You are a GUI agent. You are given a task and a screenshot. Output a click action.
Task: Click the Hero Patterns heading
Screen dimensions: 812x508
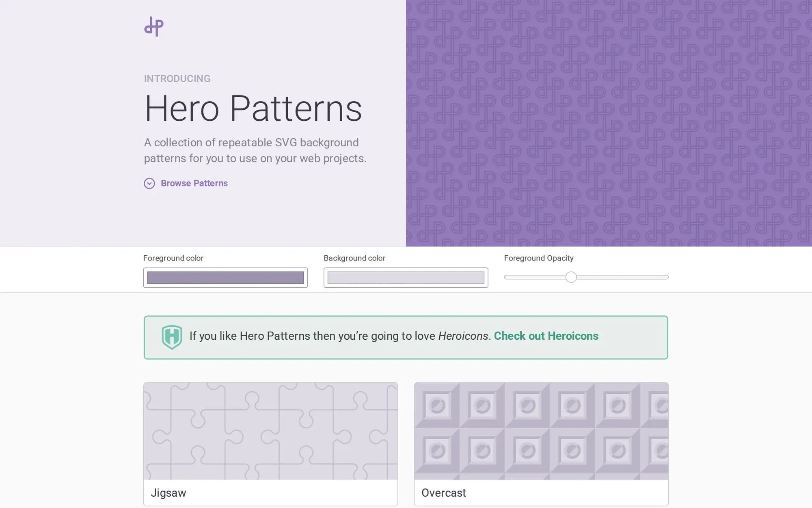click(253, 109)
